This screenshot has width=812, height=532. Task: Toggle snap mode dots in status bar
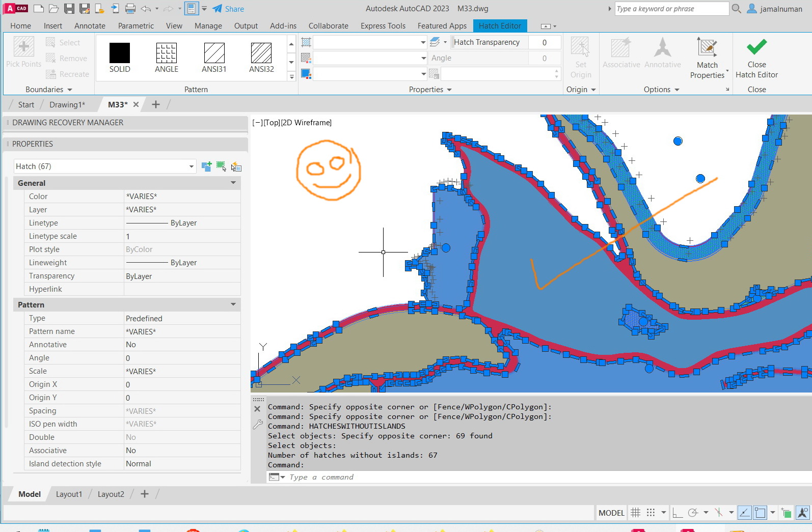(x=651, y=513)
